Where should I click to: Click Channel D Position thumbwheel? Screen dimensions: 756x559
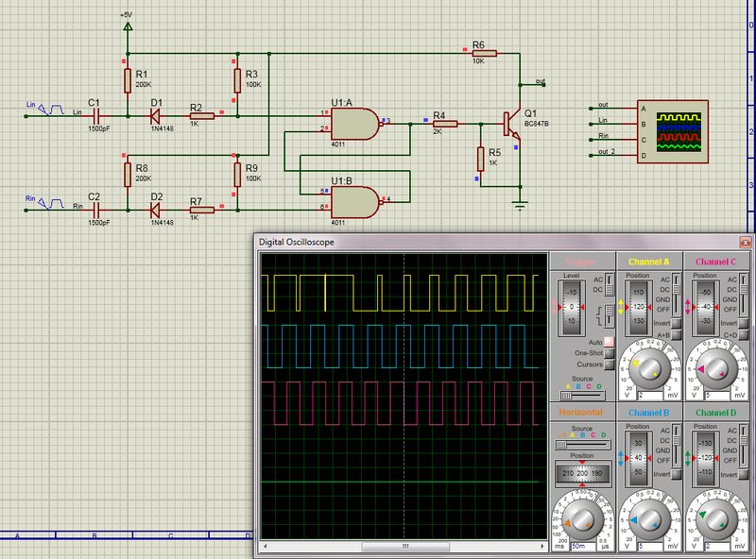[705, 458]
